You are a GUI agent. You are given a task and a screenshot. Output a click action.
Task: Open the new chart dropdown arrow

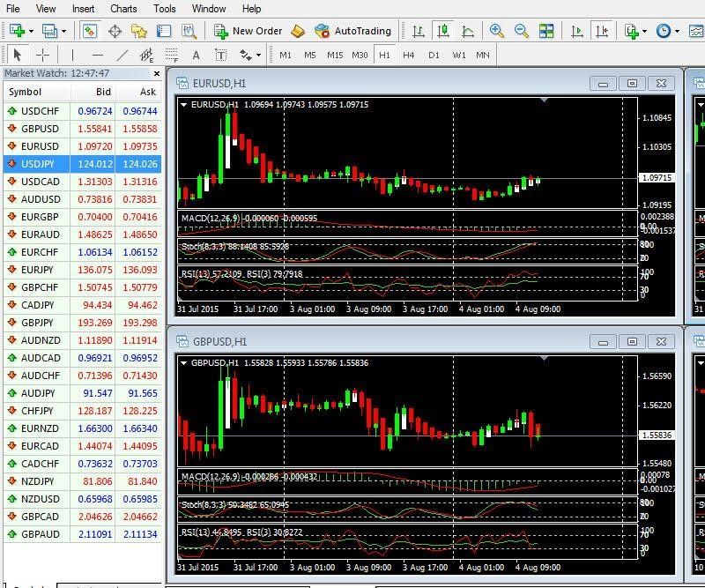tap(31, 29)
